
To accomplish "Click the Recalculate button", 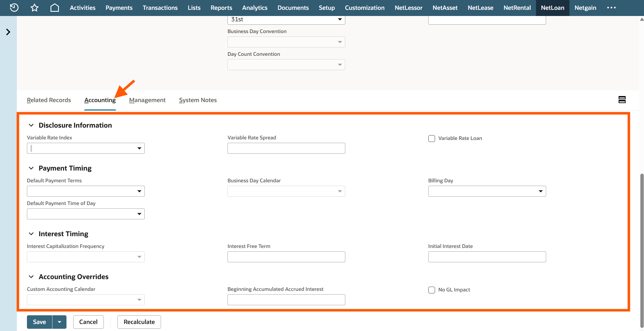I will click(139, 322).
